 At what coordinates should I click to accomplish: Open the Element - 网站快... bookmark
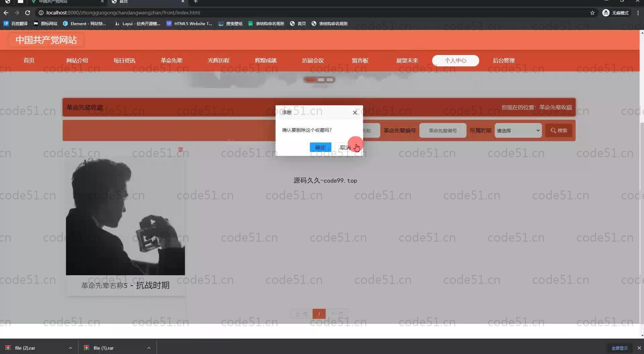click(85, 23)
